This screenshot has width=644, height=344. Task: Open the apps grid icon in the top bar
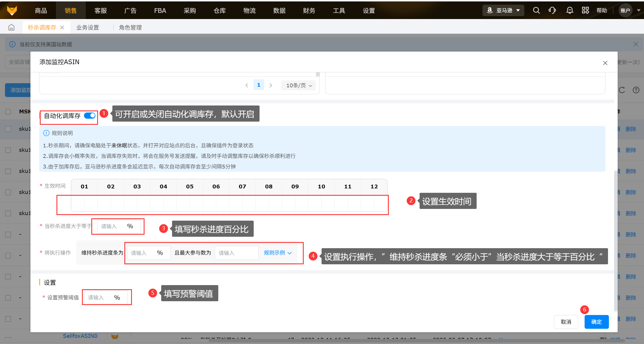pos(585,11)
